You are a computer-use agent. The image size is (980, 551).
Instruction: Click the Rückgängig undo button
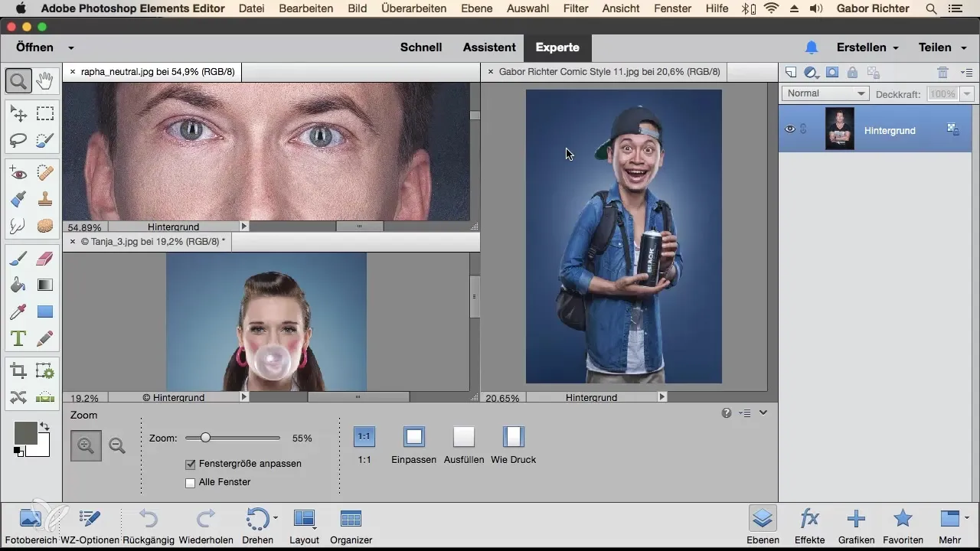click(x=149, y=527)
